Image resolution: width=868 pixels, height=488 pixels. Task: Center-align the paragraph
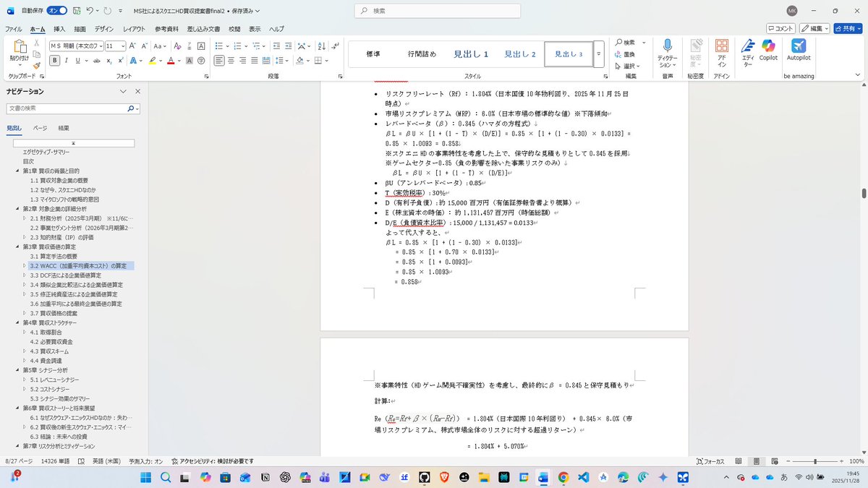coord(231,61)
